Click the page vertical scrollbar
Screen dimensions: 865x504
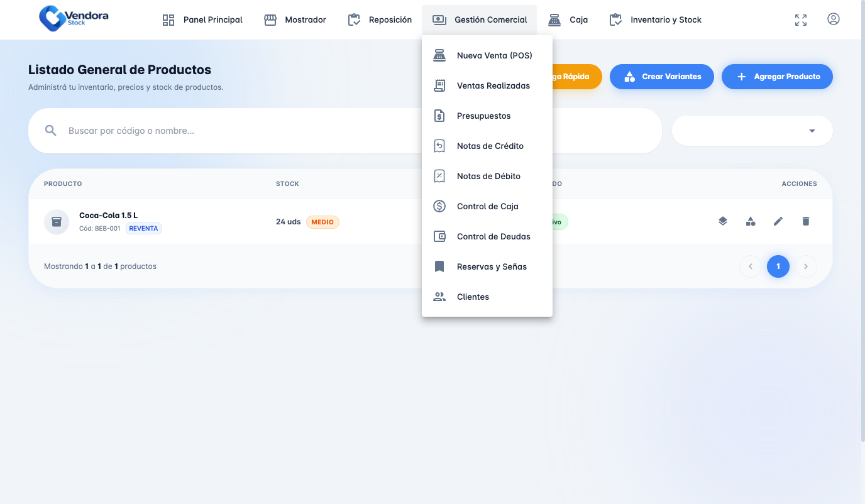862,220
